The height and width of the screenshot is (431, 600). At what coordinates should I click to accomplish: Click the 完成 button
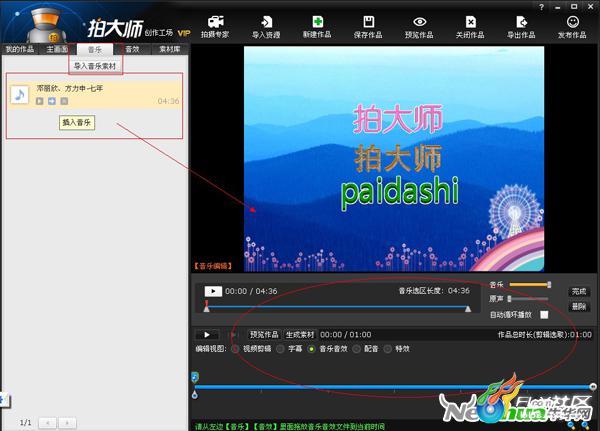click(x=579, y=291)
